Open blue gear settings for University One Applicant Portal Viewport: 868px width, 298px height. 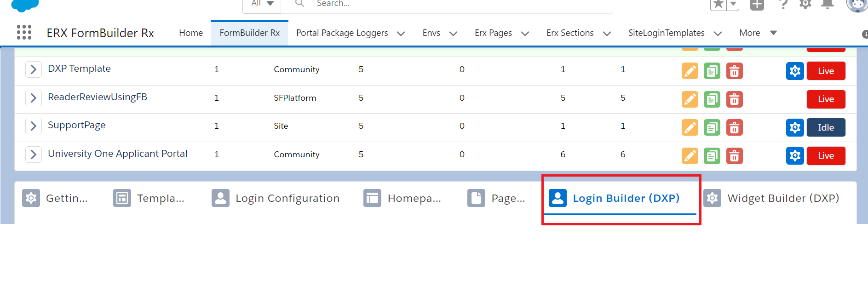tap(794, 156)
